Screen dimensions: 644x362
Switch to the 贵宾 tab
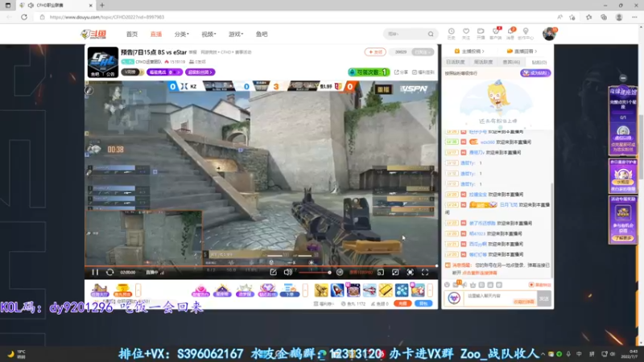click(511, 62)
